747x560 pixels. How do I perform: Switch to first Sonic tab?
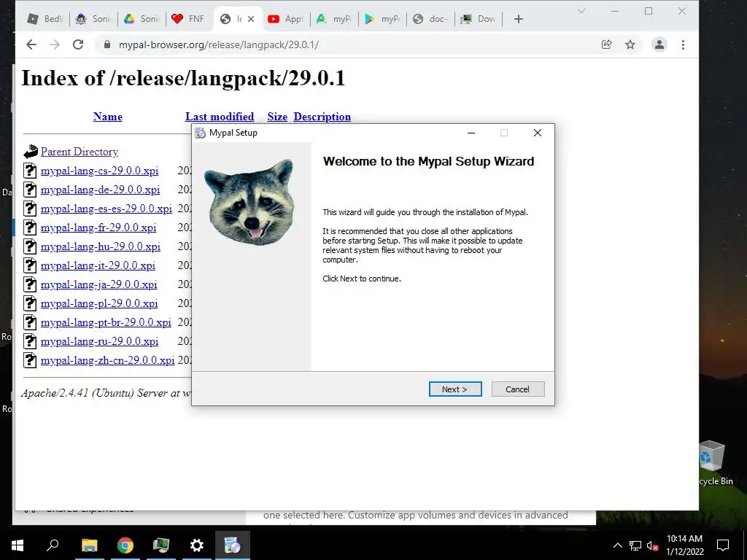[93, 19]
